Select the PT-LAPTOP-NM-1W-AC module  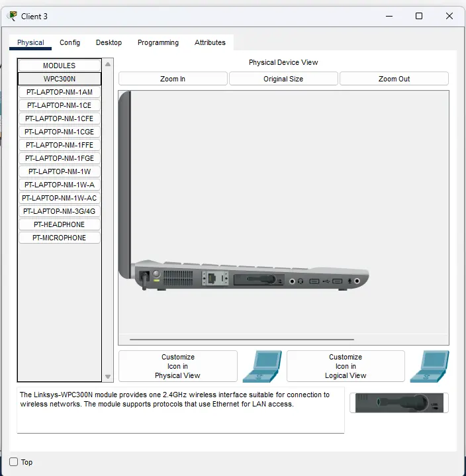(59, 198)
